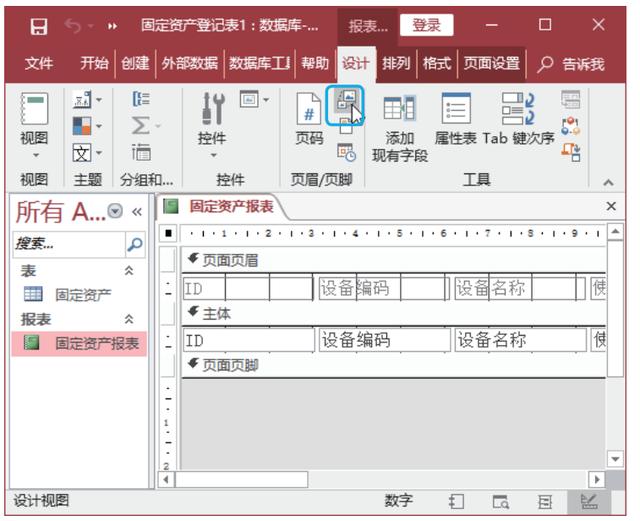The image size is (640, 521).
Task: Collapse the 表 group
Action: pyautogui.click(x=129, y=271)
